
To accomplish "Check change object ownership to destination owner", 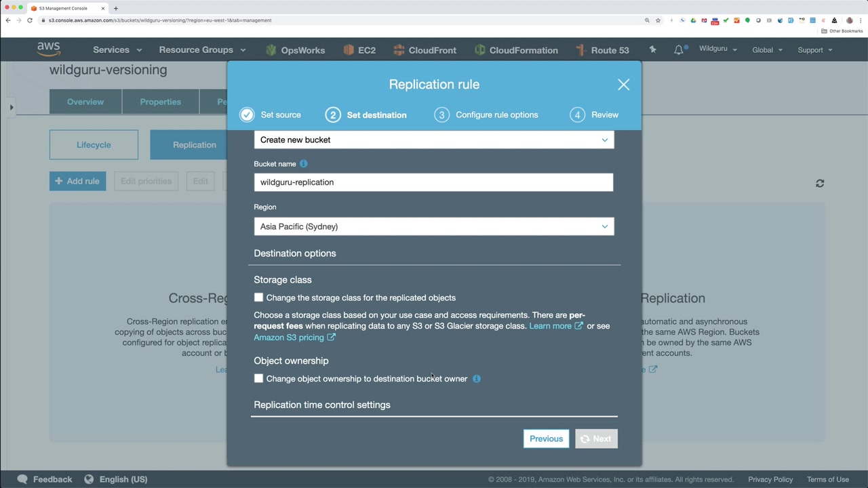I will coord(258,378).
